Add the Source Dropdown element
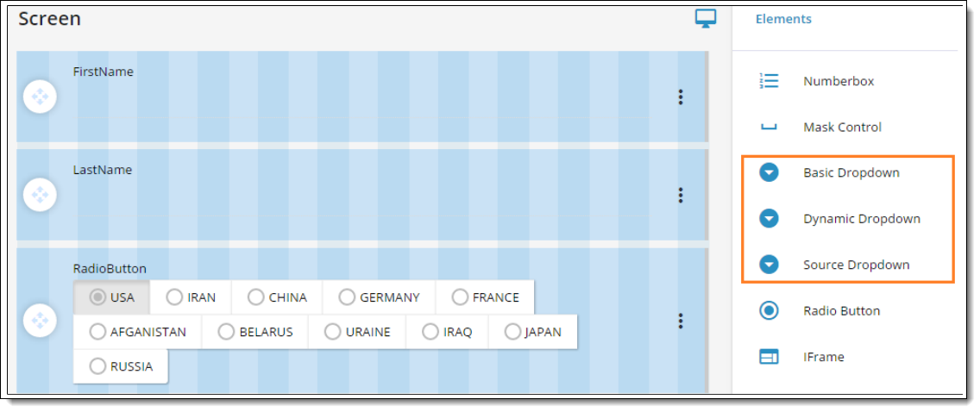Image resolution: width=980 pixels, height=412 pixels. tap(856, 265)
